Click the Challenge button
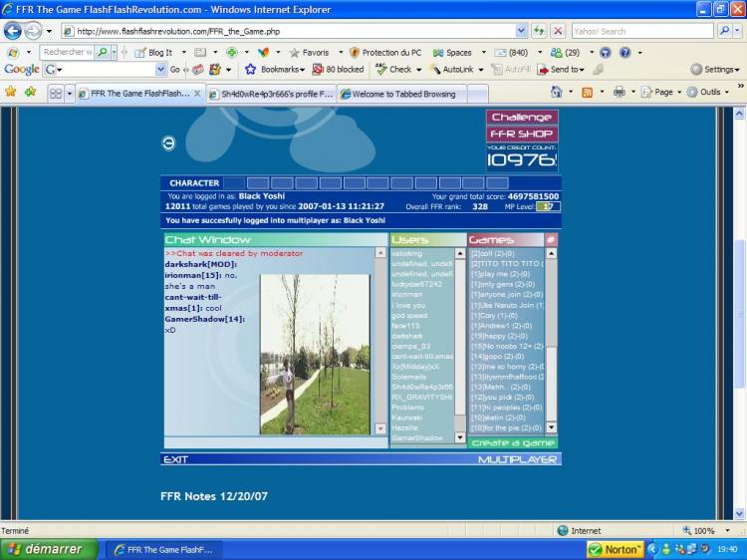 point(521,117)
